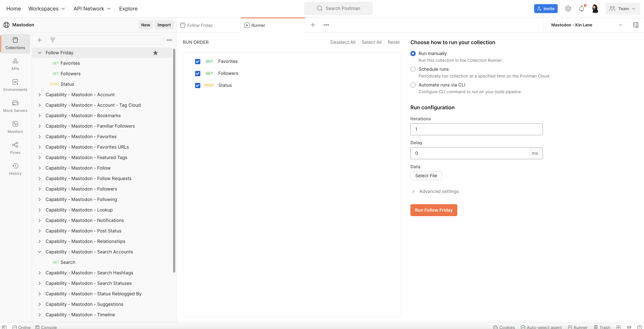Click the filter icon in collections list
The width and height of the screenshot is (644, 329).
[x=53, y=40]
